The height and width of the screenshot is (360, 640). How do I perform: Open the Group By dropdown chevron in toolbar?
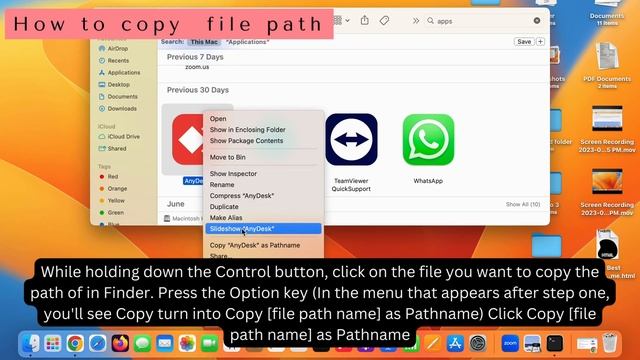(347, 20)
